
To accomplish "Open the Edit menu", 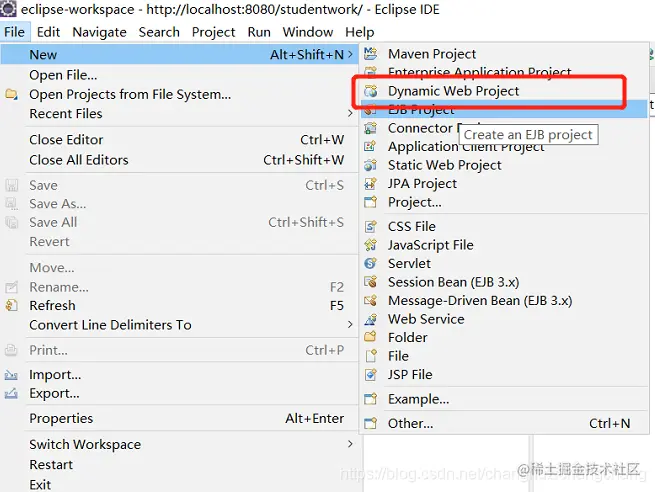I will tap(48, 32).
